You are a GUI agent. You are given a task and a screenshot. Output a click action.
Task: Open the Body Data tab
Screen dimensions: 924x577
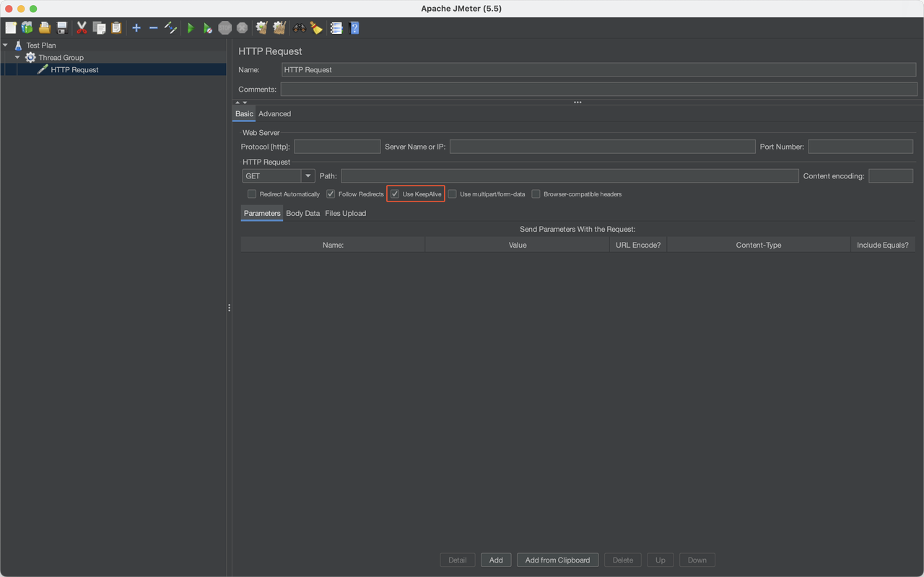pyautogui.click(x=302, y=213)
